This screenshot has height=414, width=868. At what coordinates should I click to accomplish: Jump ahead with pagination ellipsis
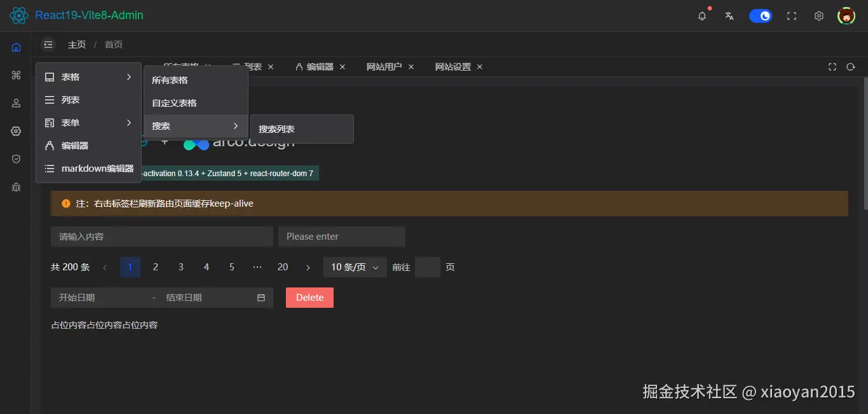pos(257,267)
